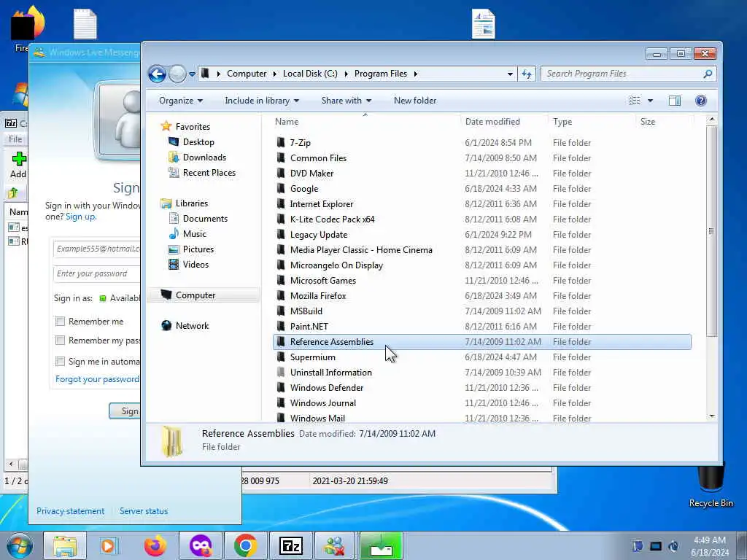
Task: Open the Pictures library
Action: (191, 249)
